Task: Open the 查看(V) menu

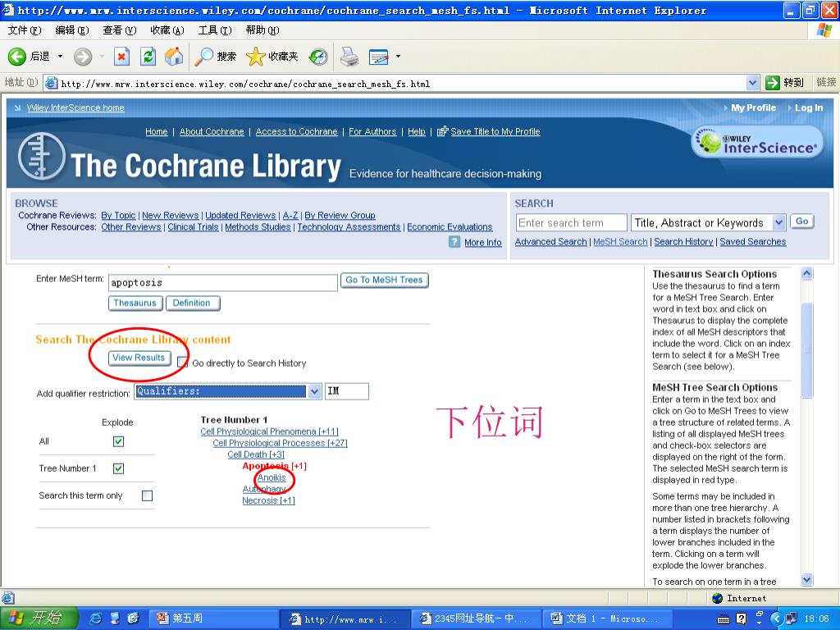Action: [x=119, y=30]
